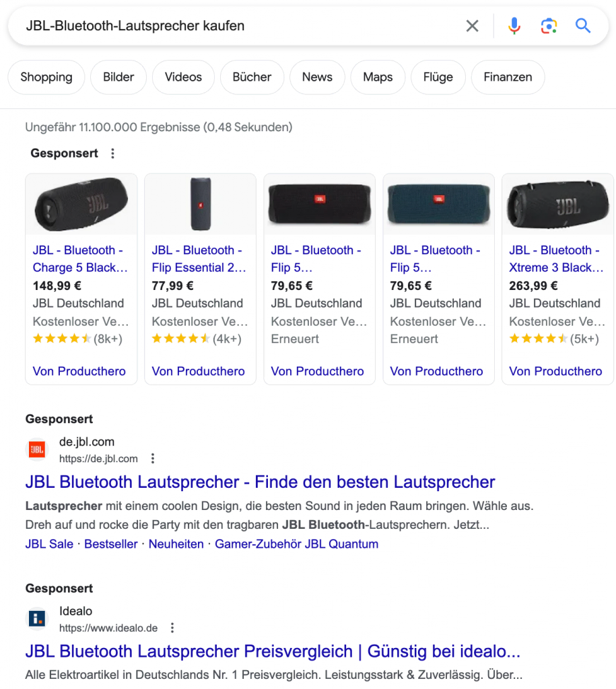
Task: Open three-dot menu next to Gesponsert heading
Action: click(112, 153)
